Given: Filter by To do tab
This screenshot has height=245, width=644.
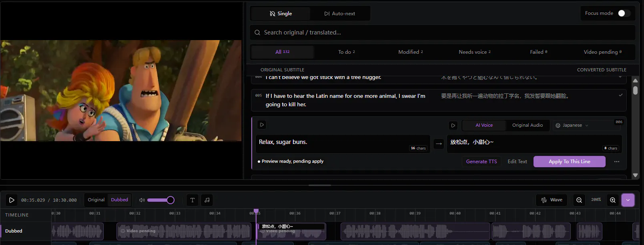Looking at the screenshot, I should pos(347,52).
